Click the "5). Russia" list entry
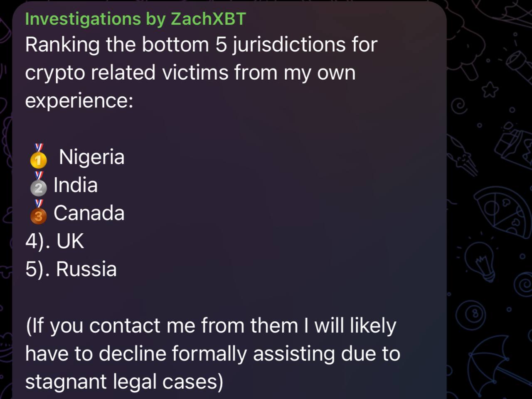The height and width of the screenshot is (399, 532). [71, 269]
